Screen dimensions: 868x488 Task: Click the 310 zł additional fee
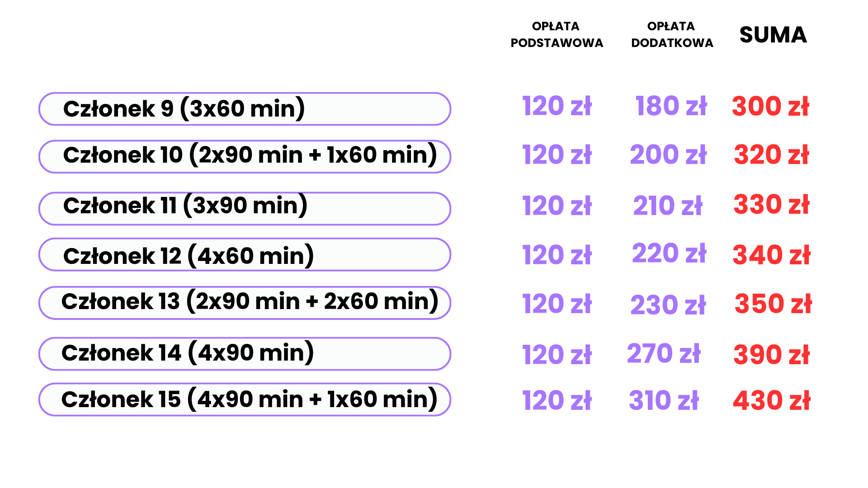[x=664, y=401]
